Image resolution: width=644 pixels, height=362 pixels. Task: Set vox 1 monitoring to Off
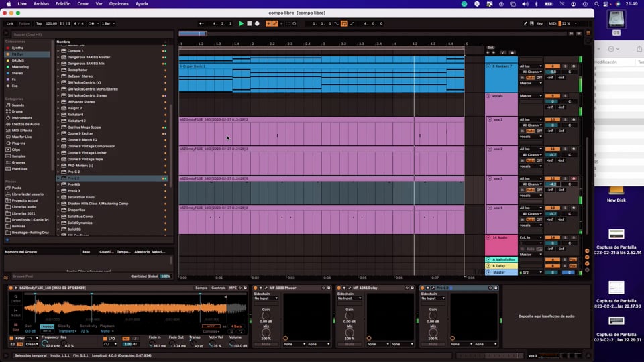point(539,131)
